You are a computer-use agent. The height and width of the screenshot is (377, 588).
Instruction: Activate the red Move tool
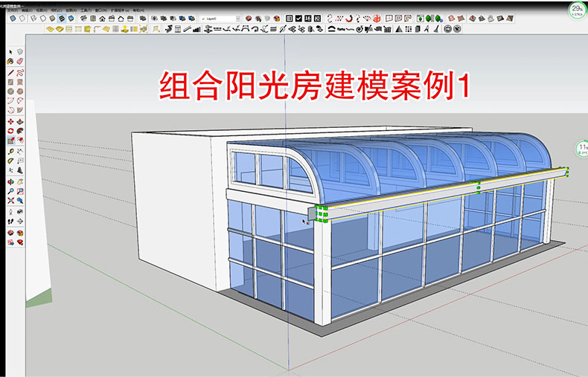tap(10, 121)
